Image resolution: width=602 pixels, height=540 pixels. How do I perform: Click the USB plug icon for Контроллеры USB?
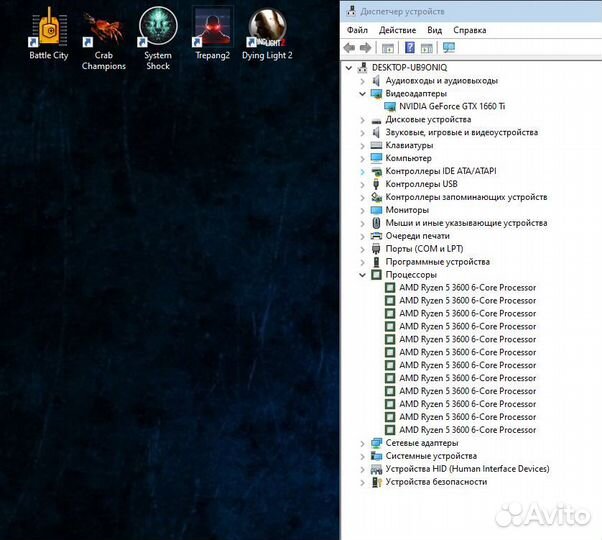click(x=376, y=184)
